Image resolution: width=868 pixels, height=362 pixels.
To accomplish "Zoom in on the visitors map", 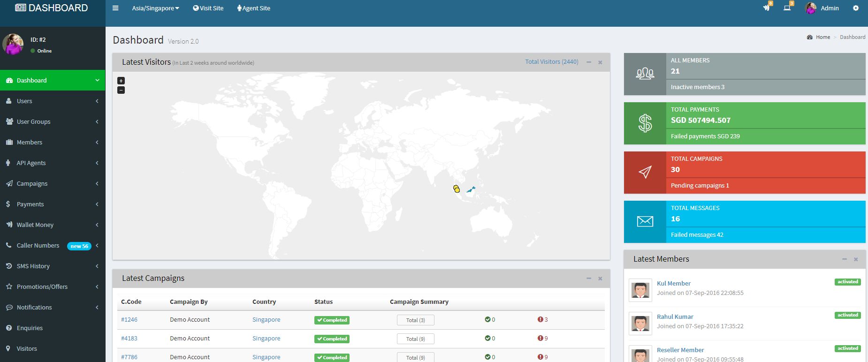I will point(121,81).
